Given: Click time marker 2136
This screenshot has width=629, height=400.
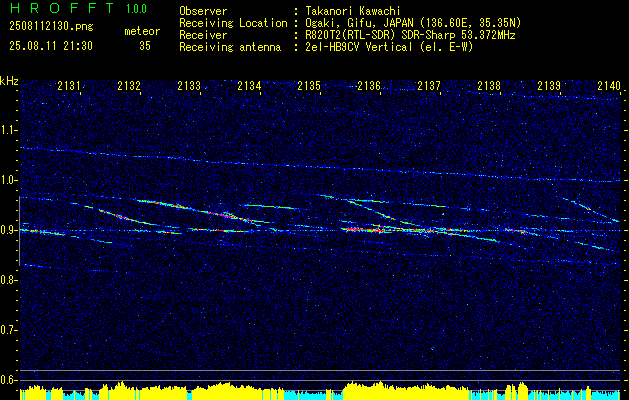Looking at the screenshot, I should 369,85.
